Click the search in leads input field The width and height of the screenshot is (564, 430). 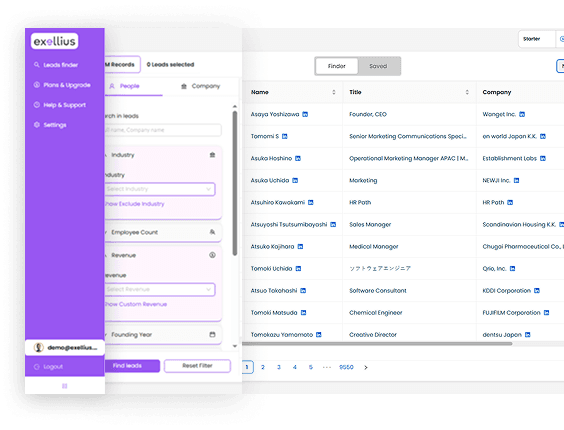163,130
